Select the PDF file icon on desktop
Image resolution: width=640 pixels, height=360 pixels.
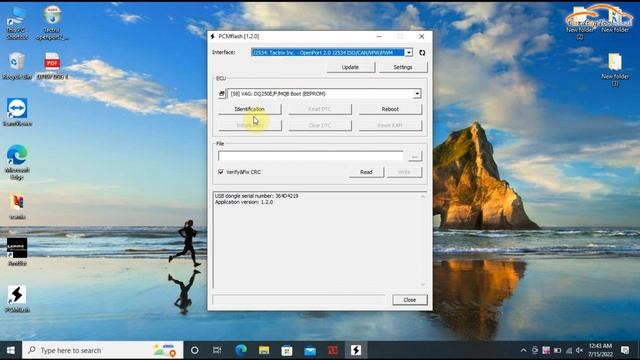tap(52, 66)
